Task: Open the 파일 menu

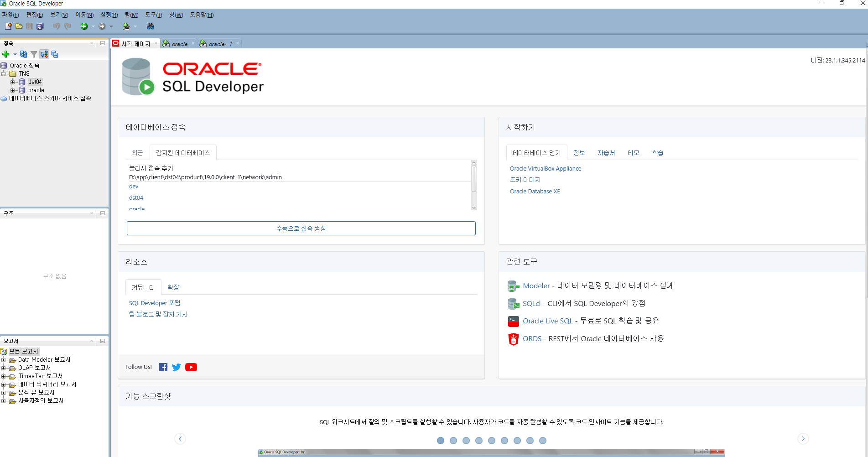Action: (x=10, y=15)
